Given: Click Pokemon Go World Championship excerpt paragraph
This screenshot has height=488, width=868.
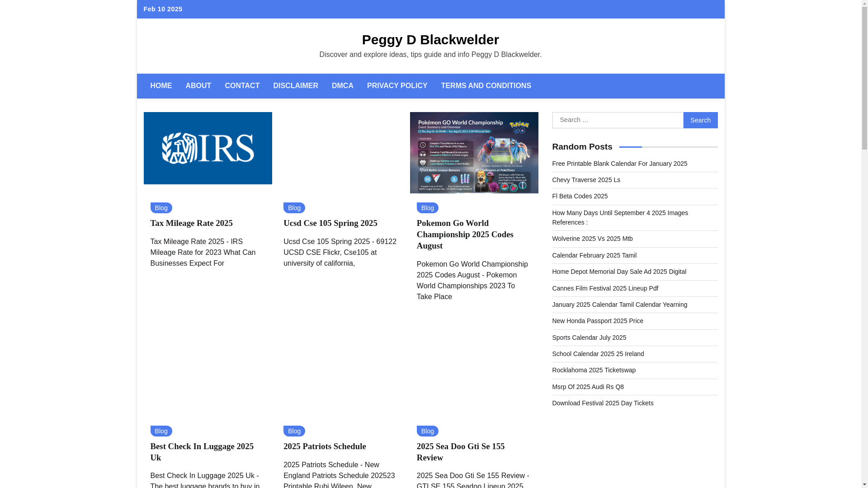Looking at the screenshot, I should (x=472, y=281).
